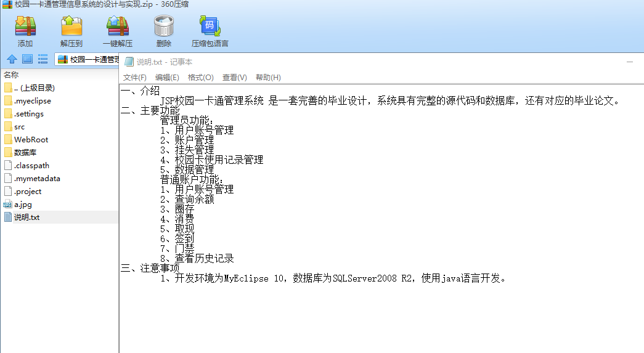
Task: Open the 格式(O) menu in Notepad
Action: [x=200, y=78]
